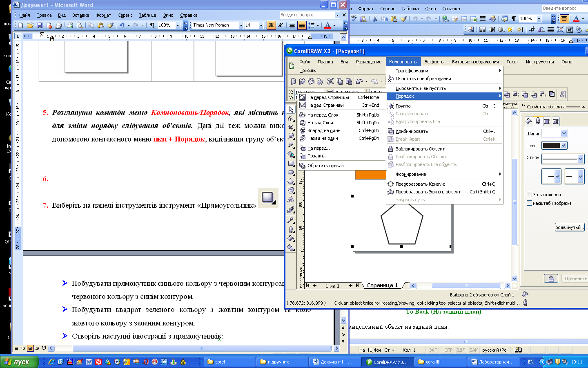588x368 pixels.
Task: Click the Spelling check icon in back Word window
Action: point(354,19)
